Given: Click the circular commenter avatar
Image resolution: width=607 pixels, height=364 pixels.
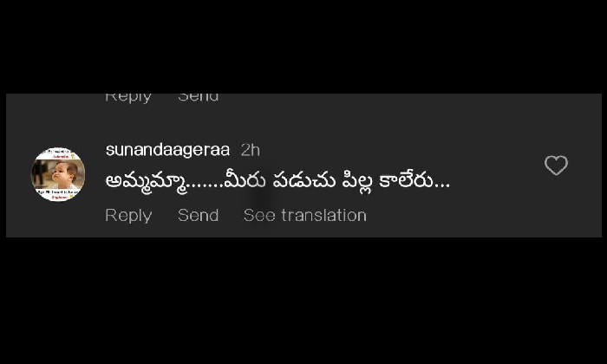Looking at the screenshot, I should (58, 174).
